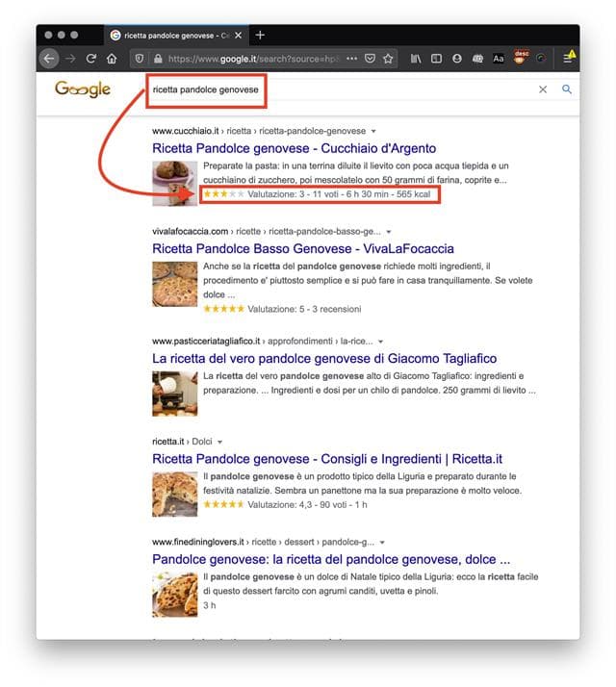
Task: Go to the Firefox home page icon
Action: click(112, 59)
